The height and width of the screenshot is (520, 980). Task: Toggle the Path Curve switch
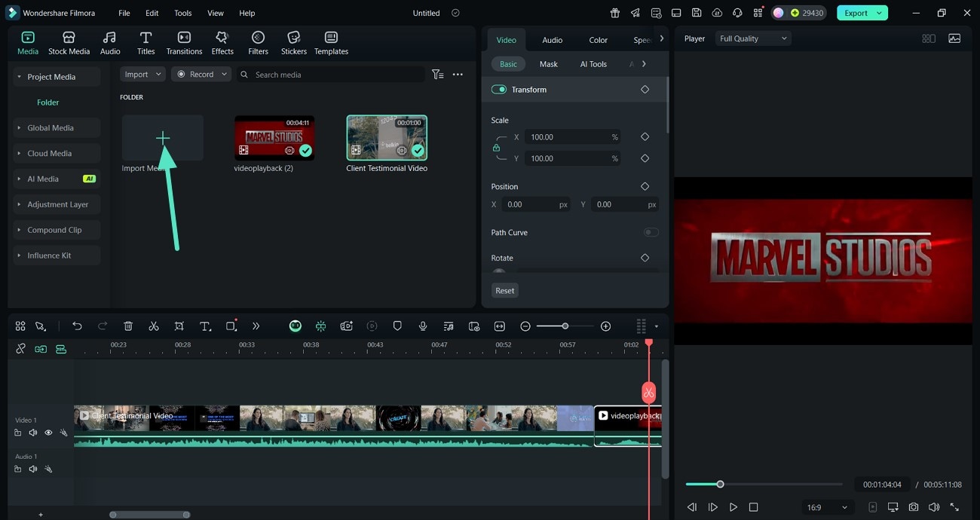click(651, 232)
